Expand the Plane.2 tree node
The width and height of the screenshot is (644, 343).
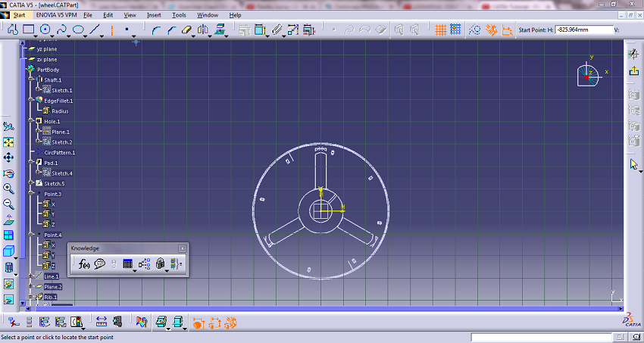[31, 285]
